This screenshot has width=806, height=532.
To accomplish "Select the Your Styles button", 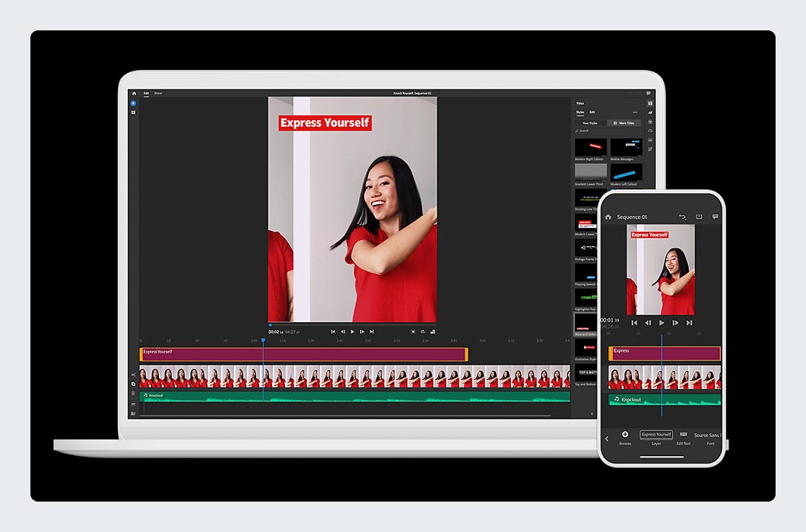I will [590, 123].
